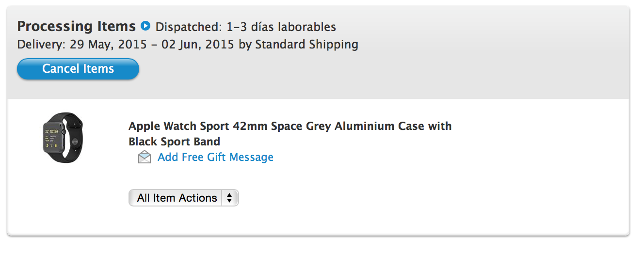Click the watch face display in the product photo

click(x=53, y=138)
